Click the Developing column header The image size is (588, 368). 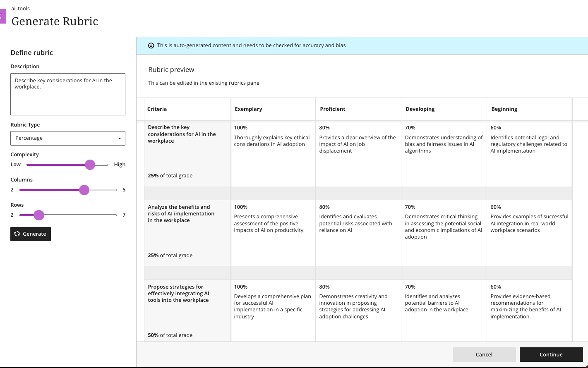click(420, 109)
